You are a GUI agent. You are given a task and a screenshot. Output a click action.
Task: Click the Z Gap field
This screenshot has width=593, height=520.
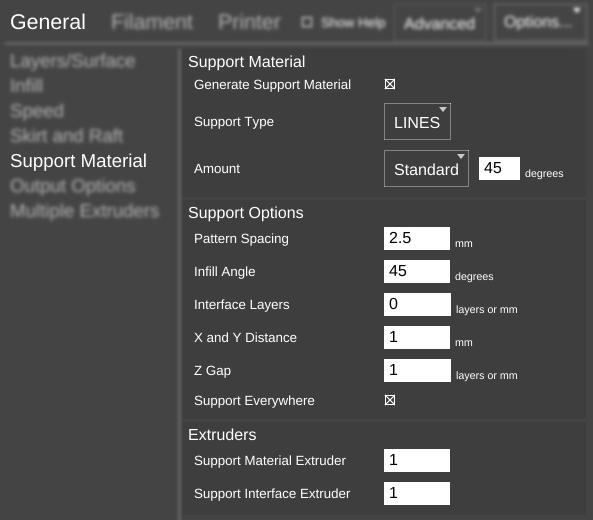(417, 370)
